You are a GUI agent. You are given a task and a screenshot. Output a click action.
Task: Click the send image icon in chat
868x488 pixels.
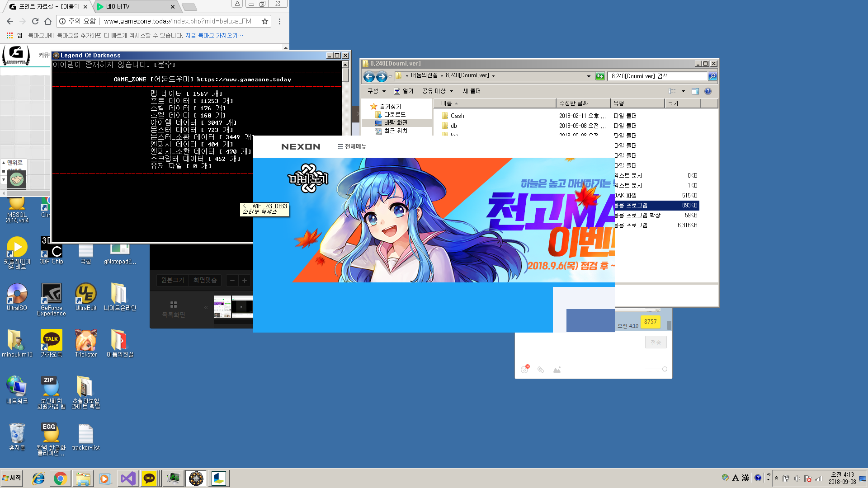coord(557,370)
